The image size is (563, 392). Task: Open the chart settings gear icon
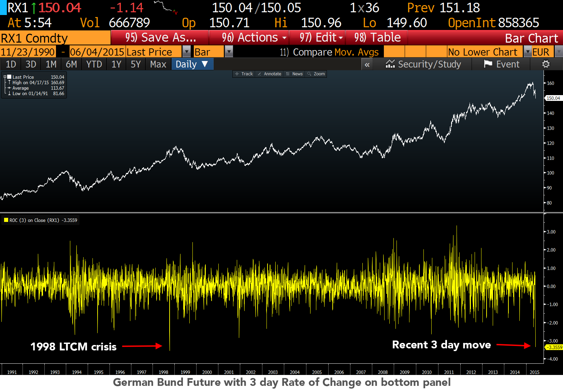tap(546, 64)
